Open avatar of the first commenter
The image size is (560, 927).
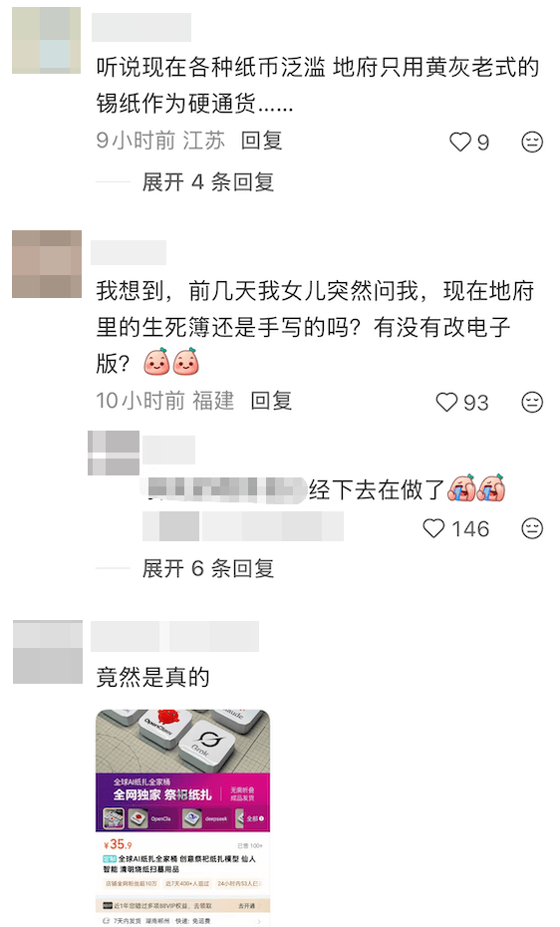click(x=46, y=40)
